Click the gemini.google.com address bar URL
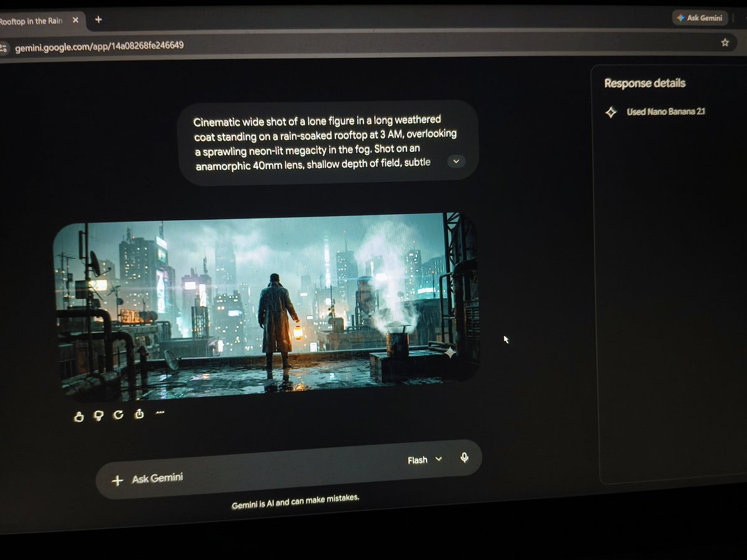This screenshot has width=747, height=560. point(98,46)
